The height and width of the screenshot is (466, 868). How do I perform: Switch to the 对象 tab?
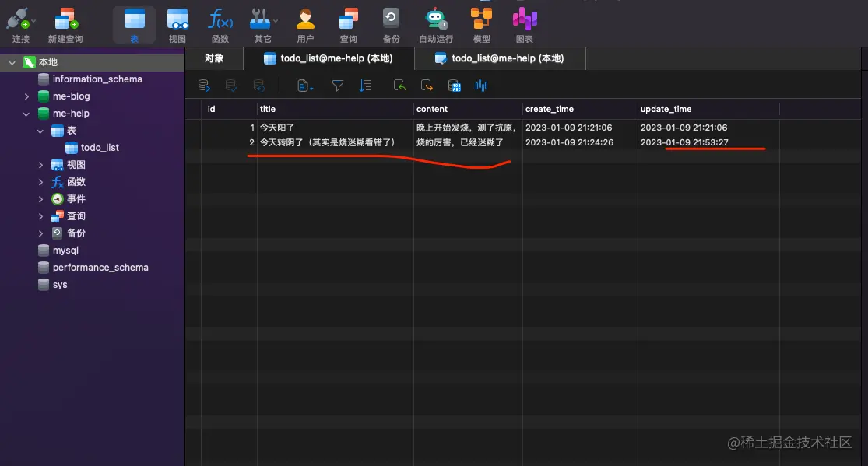pyautogui.click(x=214, y=58)
